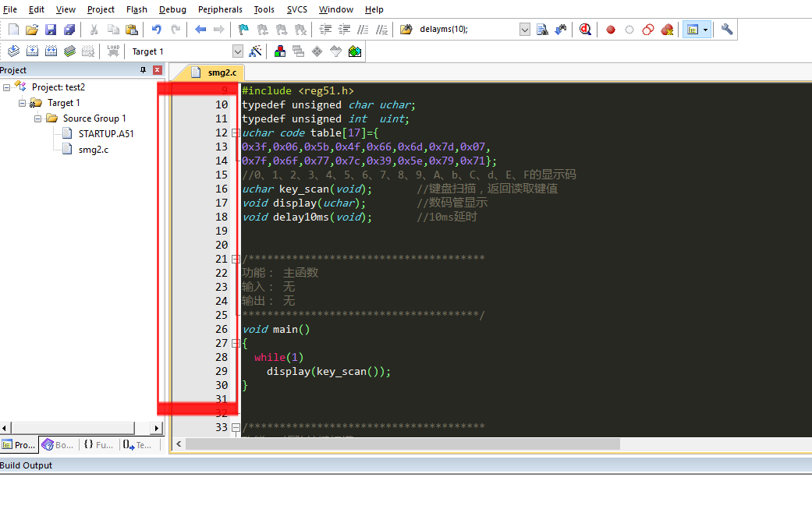Collapse the Target 1 tree node
812x509 pixels.
tap(22, 103)
